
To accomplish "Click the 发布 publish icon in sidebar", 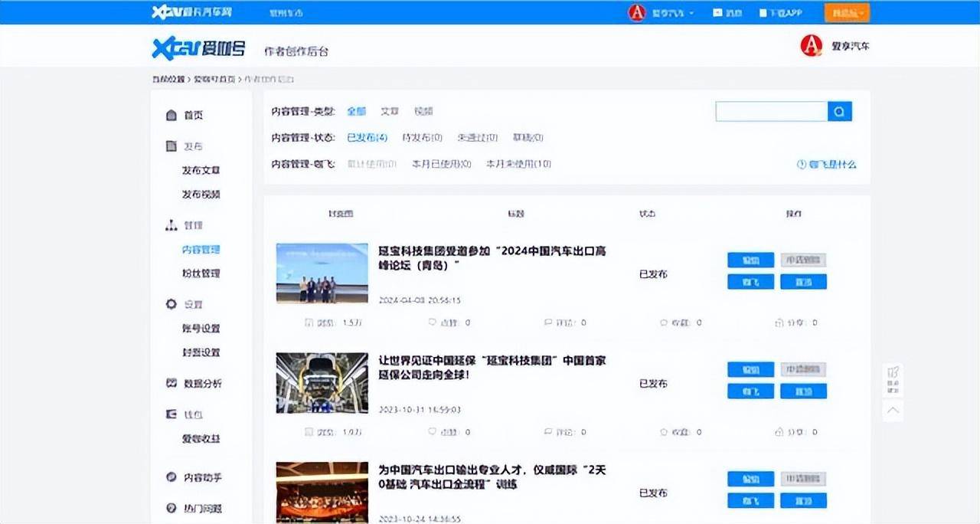I will (171, 146).
